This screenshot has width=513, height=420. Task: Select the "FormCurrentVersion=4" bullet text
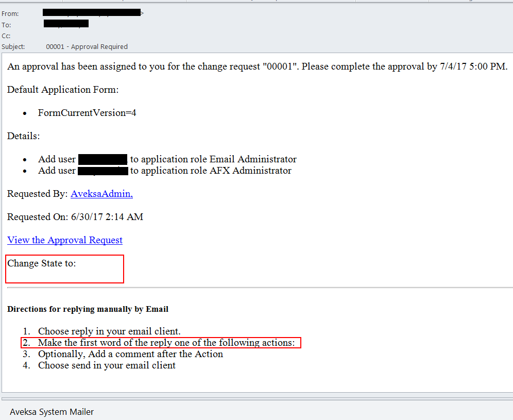[x=87, y=112]
